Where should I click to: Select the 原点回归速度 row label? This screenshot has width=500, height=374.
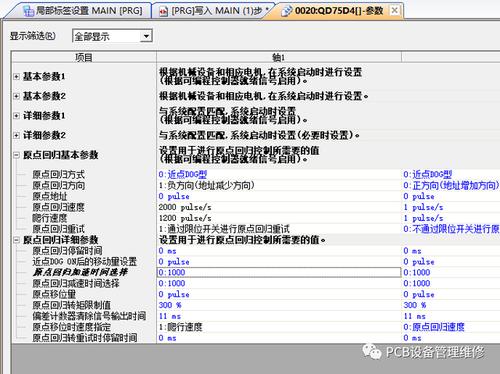click(58, 207)
